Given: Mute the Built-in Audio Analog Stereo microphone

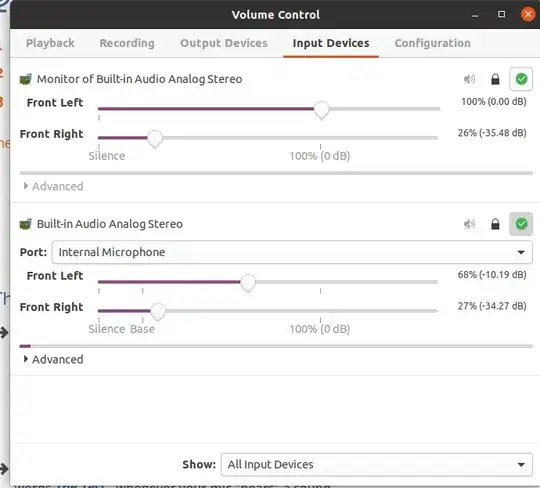Looking at the screenshot, I should point(469,224).
